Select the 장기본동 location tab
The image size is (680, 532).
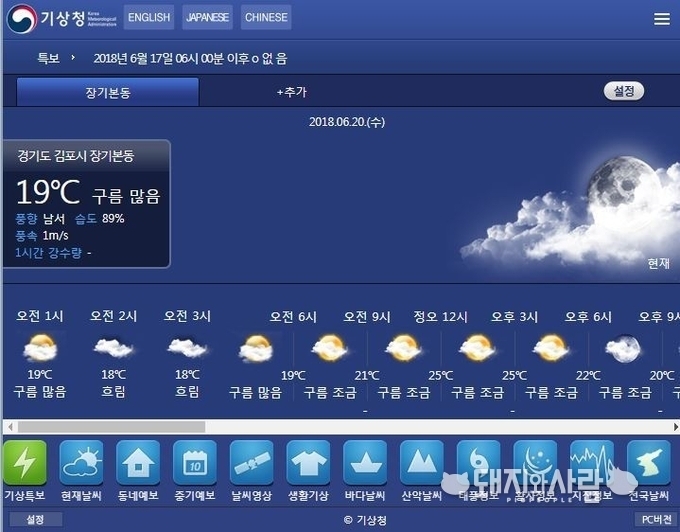coord(108,92)
